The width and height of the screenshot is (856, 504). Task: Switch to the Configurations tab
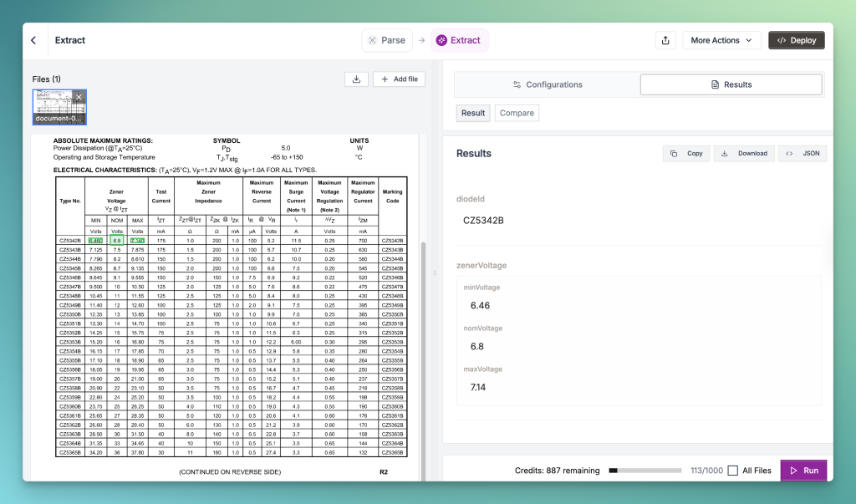pos(548,84)
